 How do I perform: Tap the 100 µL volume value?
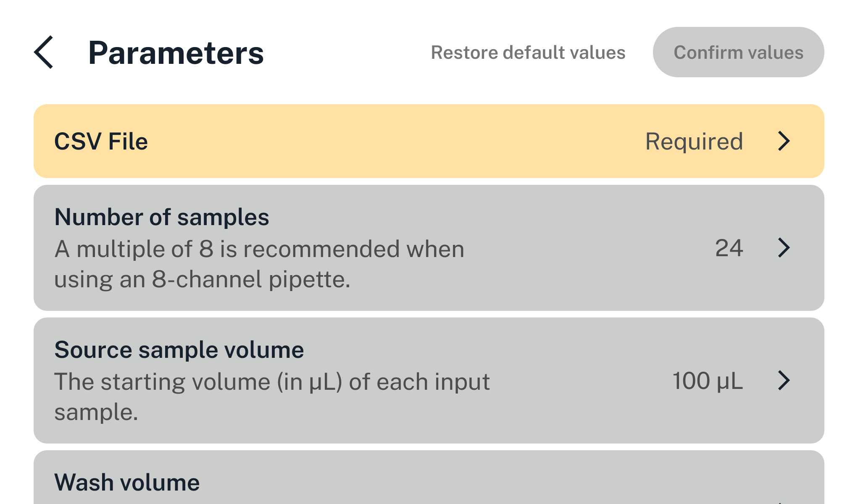[x=708, y=381]
